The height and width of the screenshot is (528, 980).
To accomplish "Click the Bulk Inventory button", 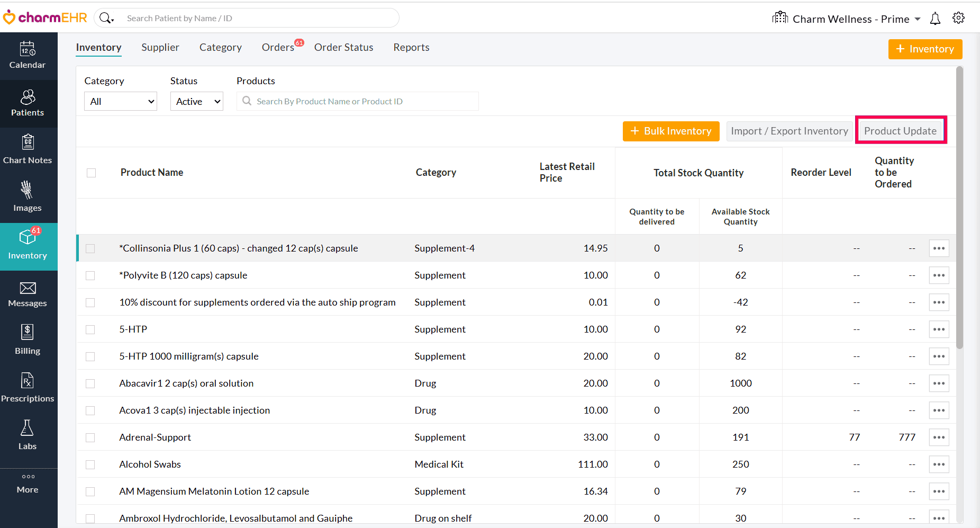I will pyautogui.click(x=670, y=131).
